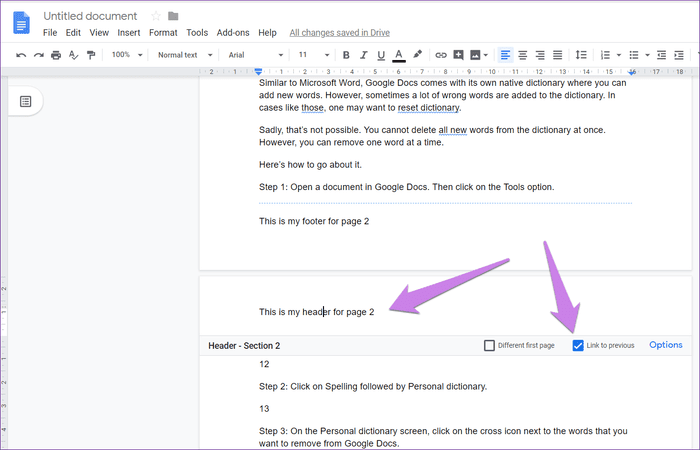Viewport: 700px width, 450px height.
Task: Activate the paint format tool
Action: click(91, 55)
